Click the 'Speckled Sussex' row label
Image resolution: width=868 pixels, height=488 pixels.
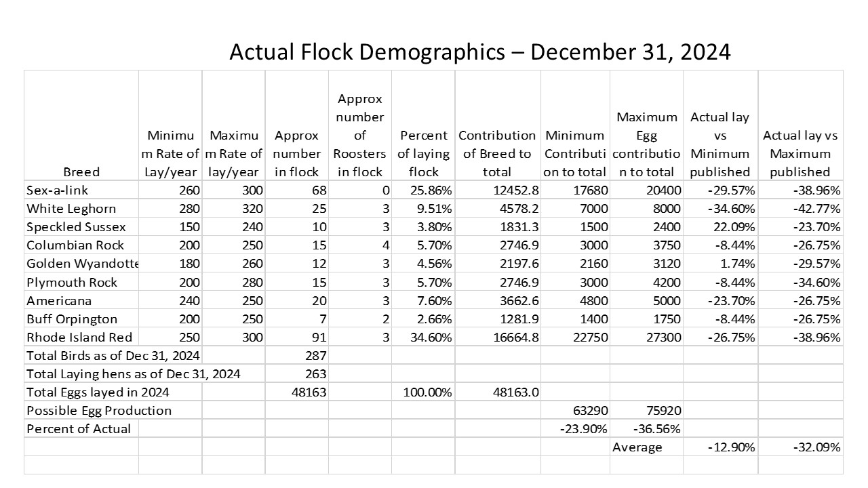[x=76, y=227]
